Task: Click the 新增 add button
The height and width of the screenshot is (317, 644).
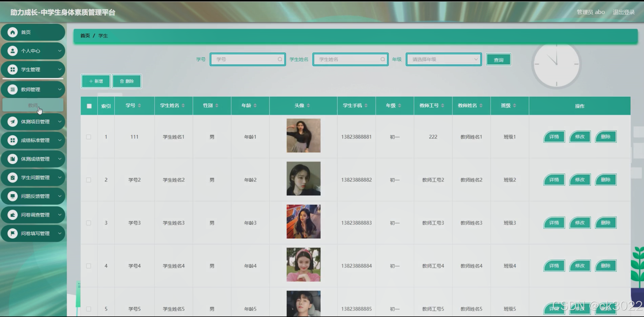Action: pyautogui.click(x=96, y=81)
